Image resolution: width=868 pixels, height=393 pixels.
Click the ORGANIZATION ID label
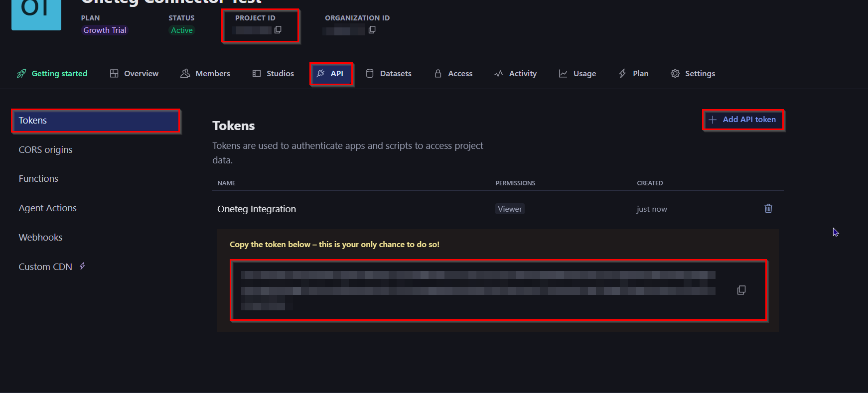pos(357,18)
